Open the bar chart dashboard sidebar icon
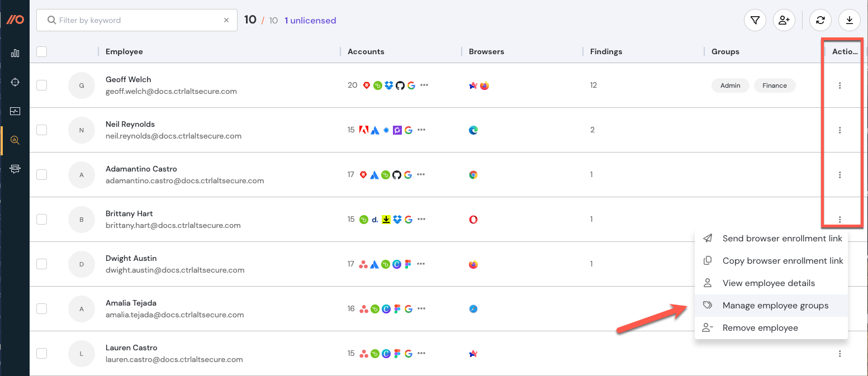Screen dimensions: 868x376 point(15,53)
